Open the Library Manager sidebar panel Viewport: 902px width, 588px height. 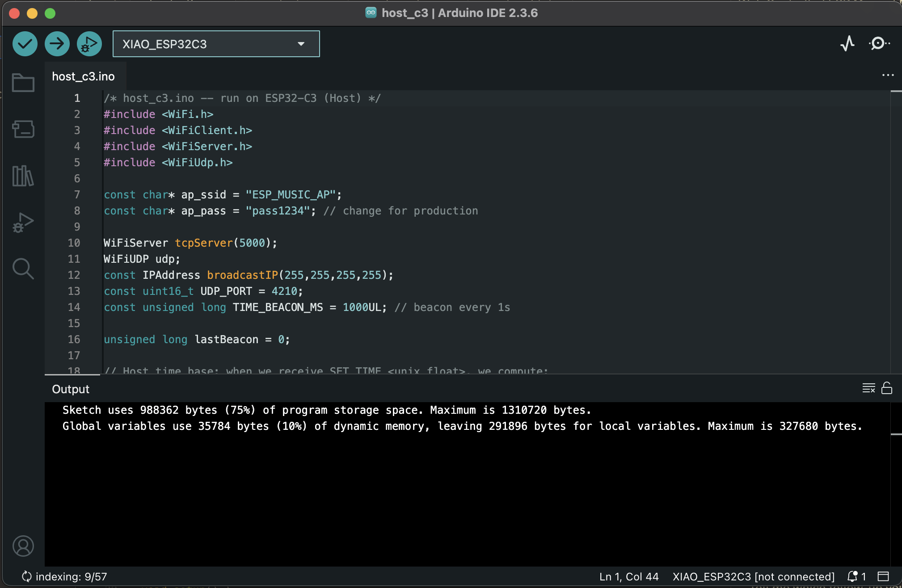click(23, 176)
